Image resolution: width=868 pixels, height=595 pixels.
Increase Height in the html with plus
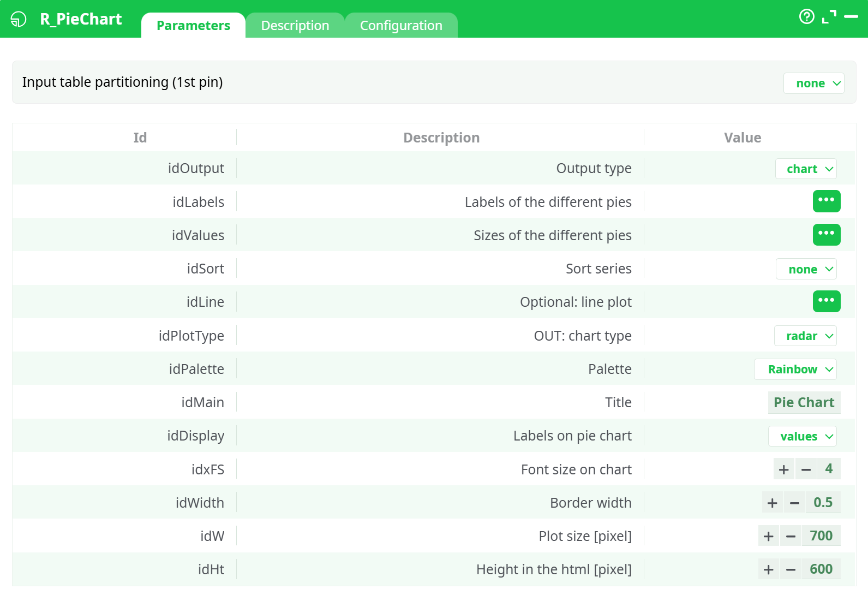[769, 569]
